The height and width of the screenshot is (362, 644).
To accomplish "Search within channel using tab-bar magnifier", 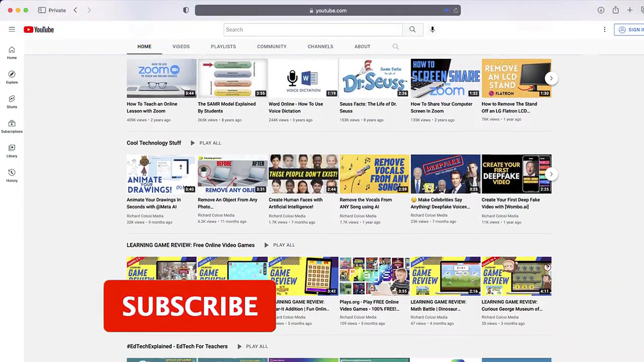I will (x=396, y=47).
